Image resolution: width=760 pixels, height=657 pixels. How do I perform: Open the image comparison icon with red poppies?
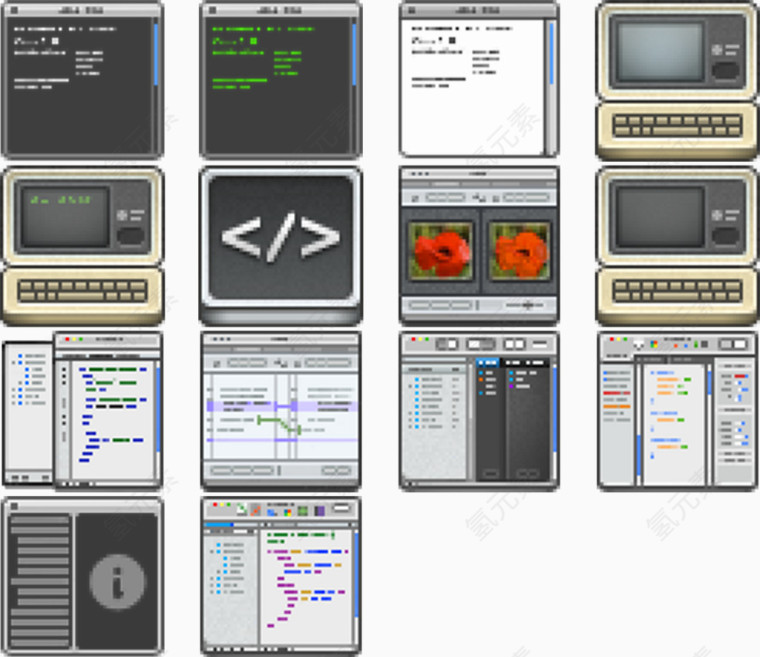(x=478, y=246)
